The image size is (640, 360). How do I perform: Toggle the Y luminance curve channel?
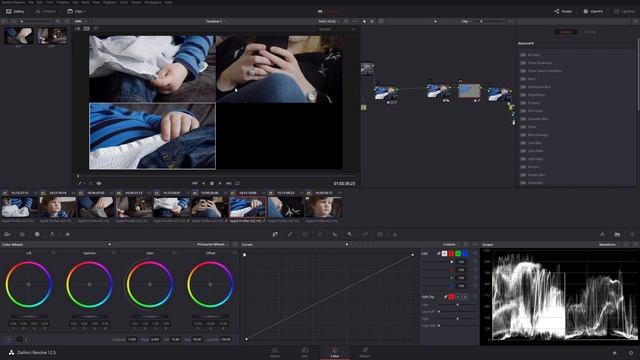point(444,253)
